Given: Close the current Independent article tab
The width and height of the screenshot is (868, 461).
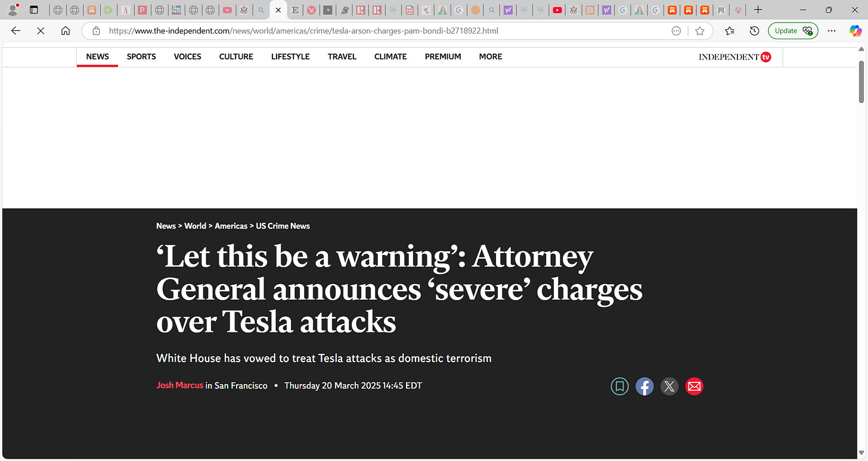Looking at the screenshot, I should point(278,10).
